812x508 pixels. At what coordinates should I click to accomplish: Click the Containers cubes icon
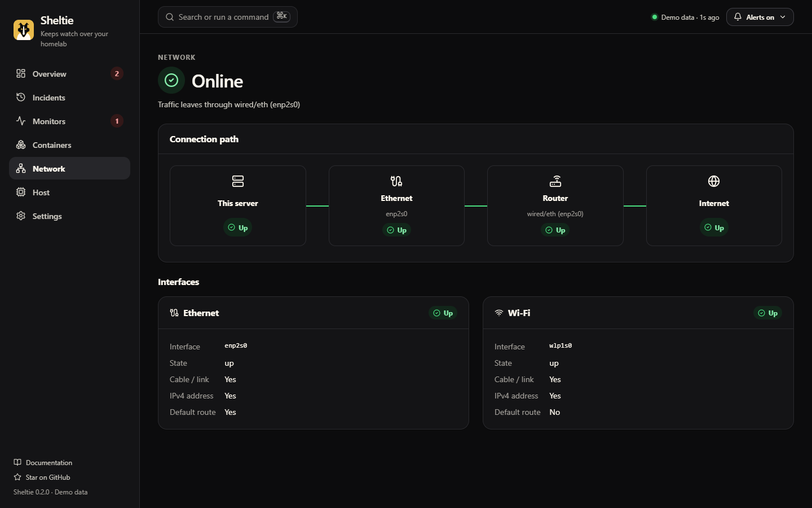pyautogui.click(x=21, y=144)
